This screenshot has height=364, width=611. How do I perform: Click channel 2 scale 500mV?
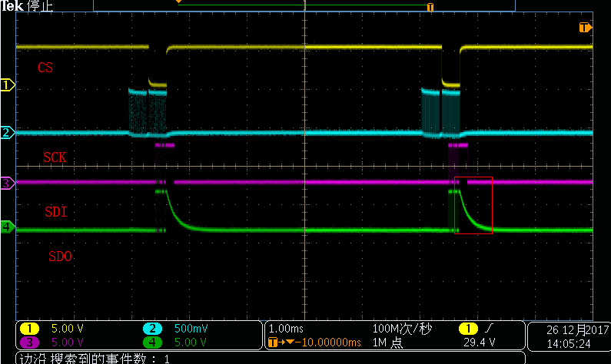point(191,329)
